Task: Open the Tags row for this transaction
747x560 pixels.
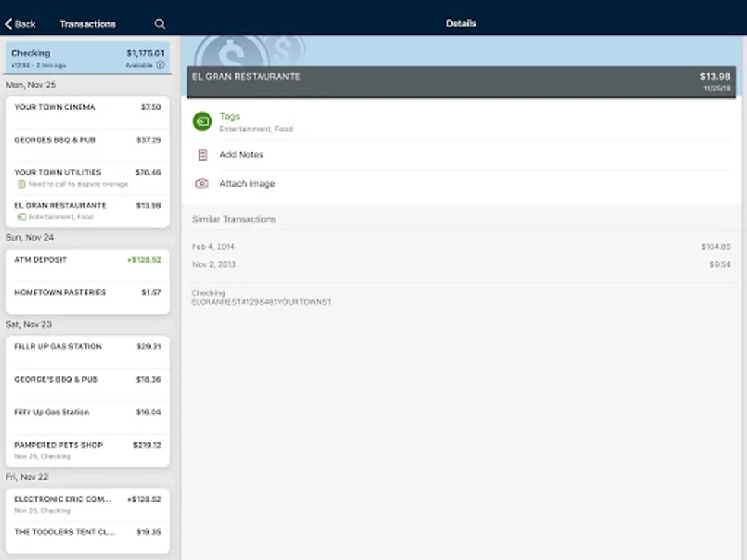Action: 261,121
